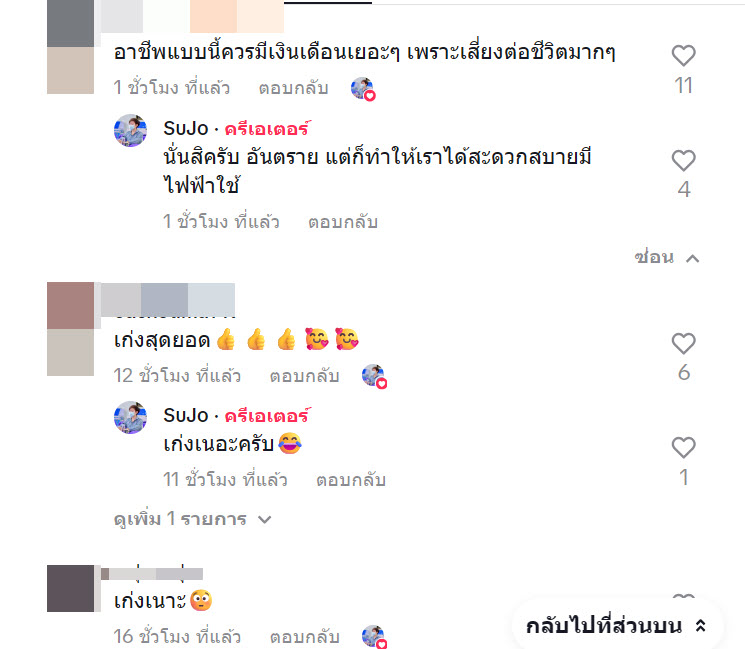
Task: Open SuJo avatar on first reply
Action: pyautogui.click(x=130, y=130)
